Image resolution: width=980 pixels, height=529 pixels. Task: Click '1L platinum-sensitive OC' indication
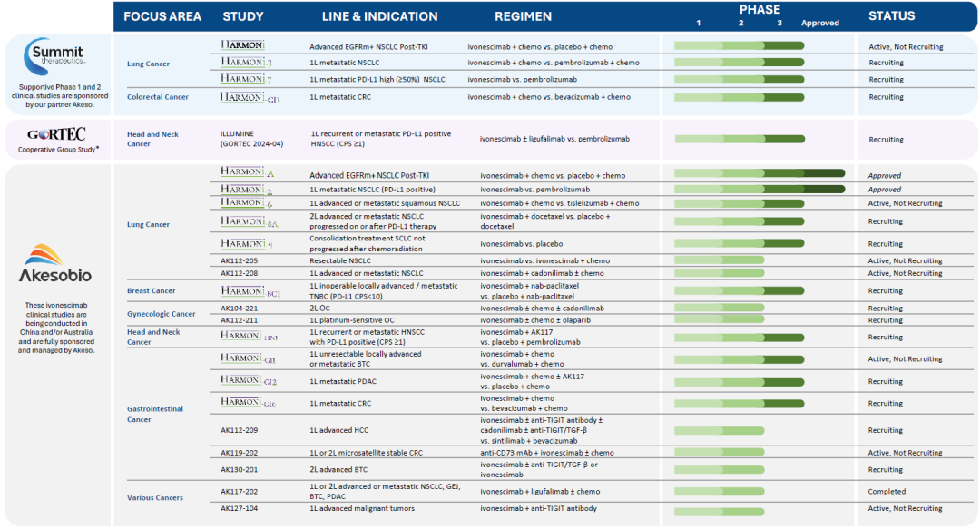pyautogui.click(x=352, y=320)
